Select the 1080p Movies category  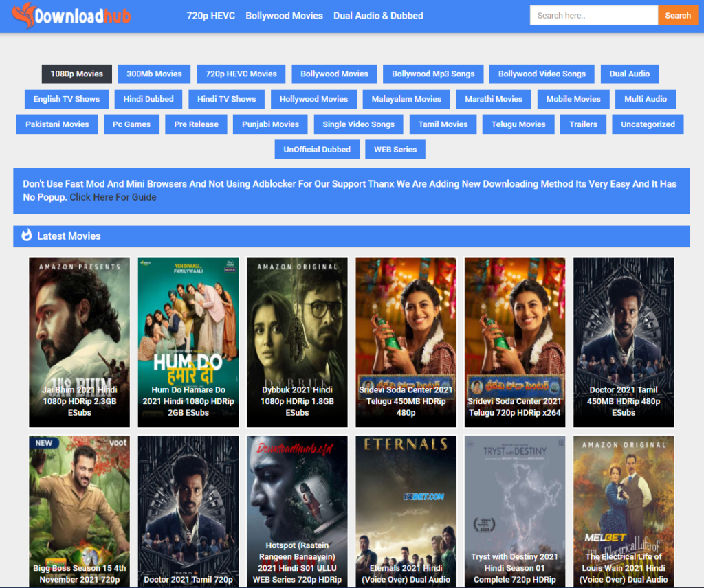pos(77,74)
